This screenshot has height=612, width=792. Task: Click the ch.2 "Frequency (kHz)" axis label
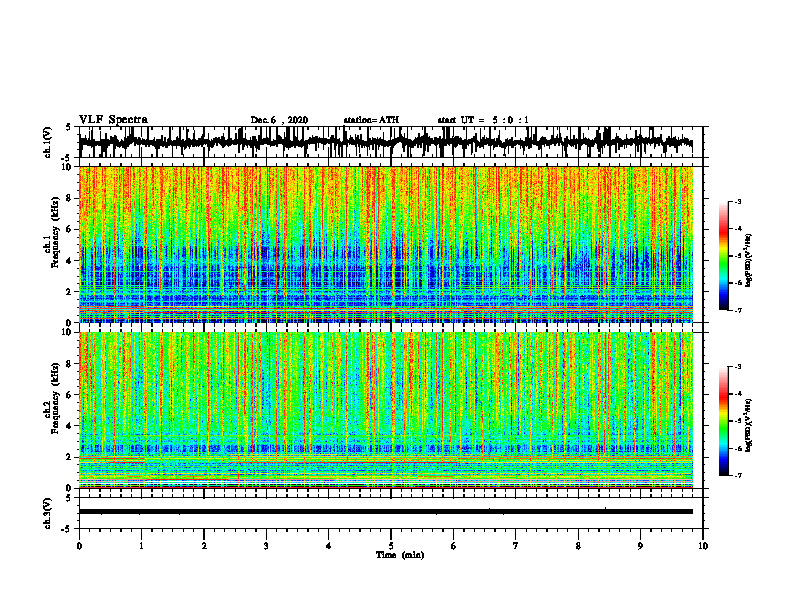(55, 398)
